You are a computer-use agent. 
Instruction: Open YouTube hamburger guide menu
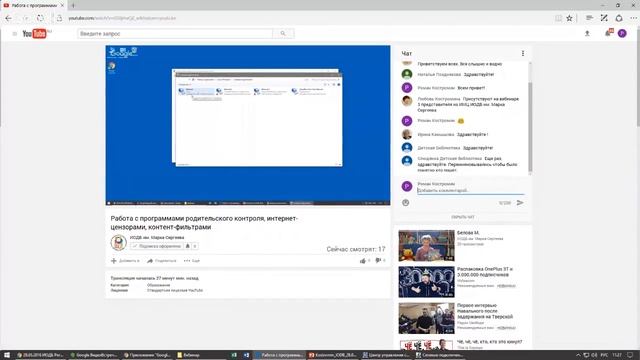click(x=15, y=34)
